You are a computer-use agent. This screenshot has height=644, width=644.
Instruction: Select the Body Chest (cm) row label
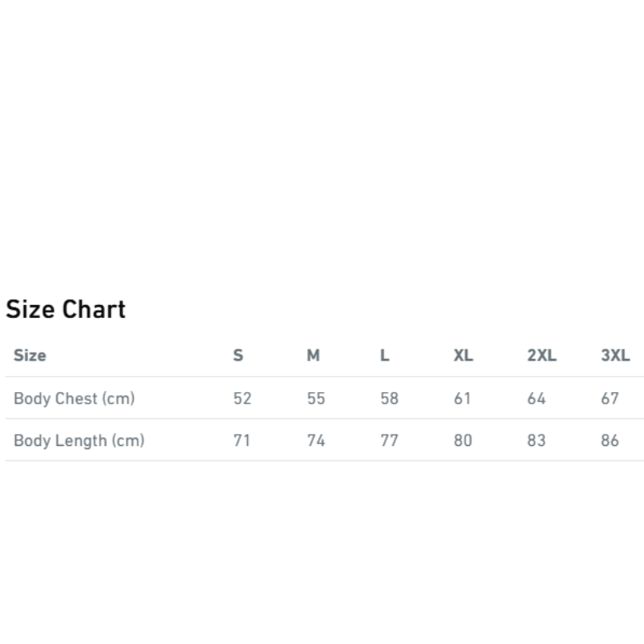coord(74,398)
